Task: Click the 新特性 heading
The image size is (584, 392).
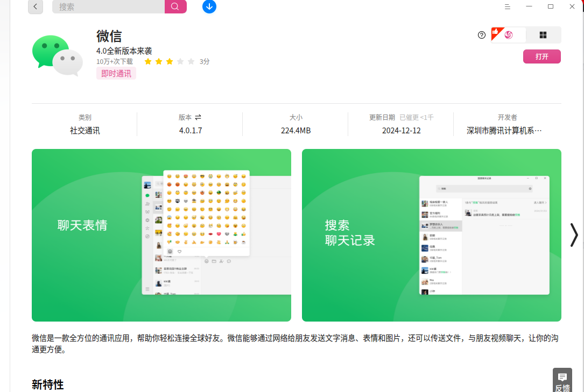Action: coord(48,384)
